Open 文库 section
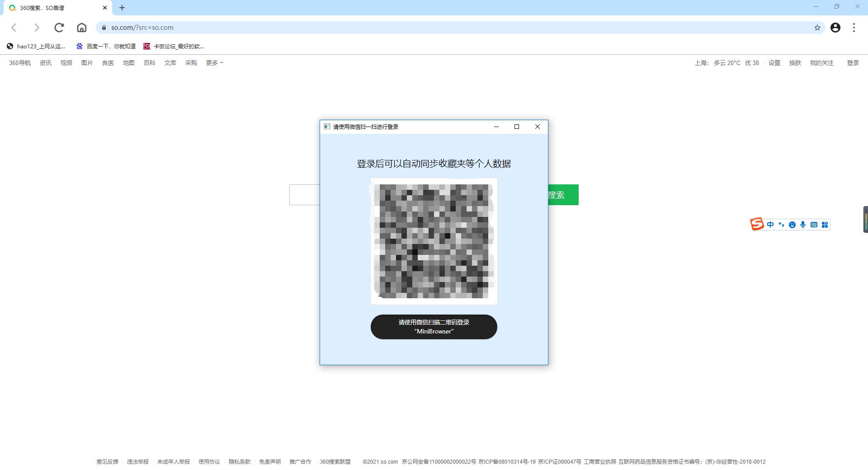Image resolution: width=868 pixels, height=470 pixels. click(170, 63)
